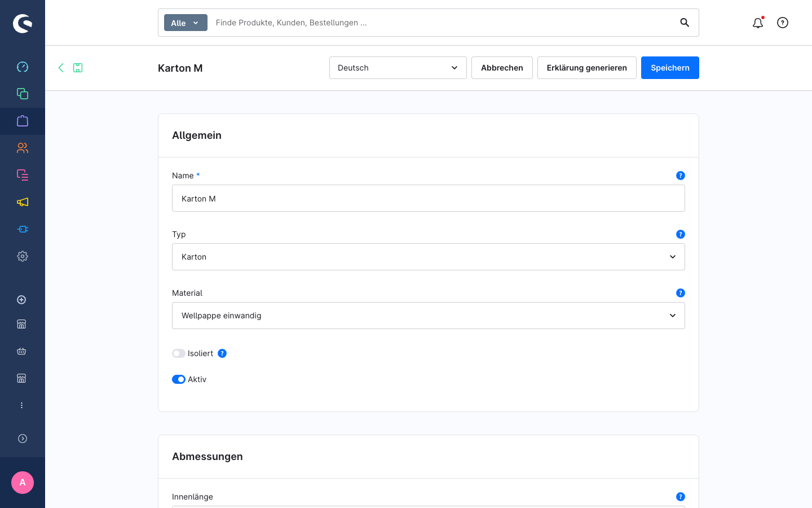The image size is (812, 508).
Task: Open notifications with the bell icon
Action: 758,23
